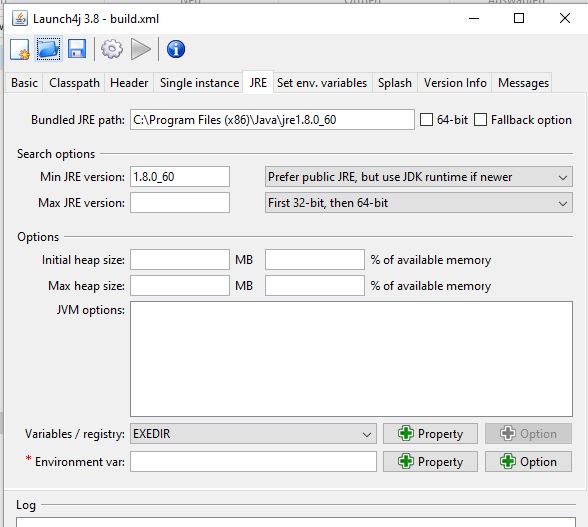The height and width of the screenshot is (527, 588).
Task: Click inside the JVM options text area
Action: coord(351,359)
